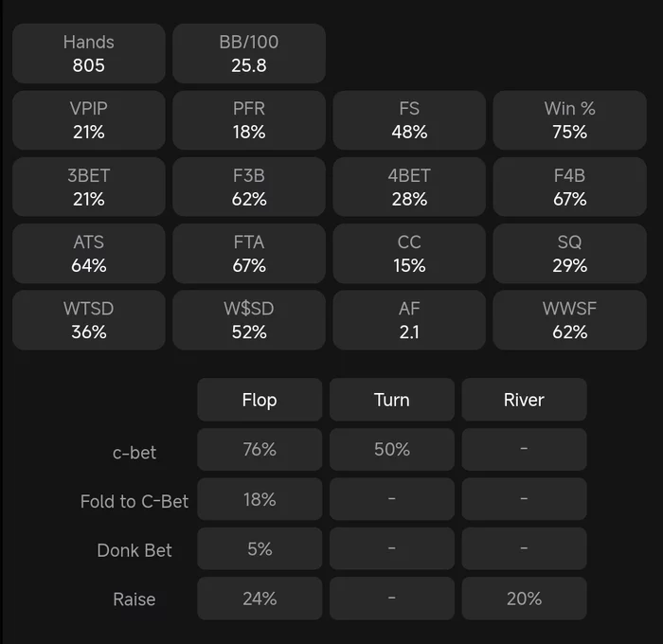Image resolution: width=663 pixels, height=644 pixels.
Task: Open the SQ stat tile
Action: 569,254
